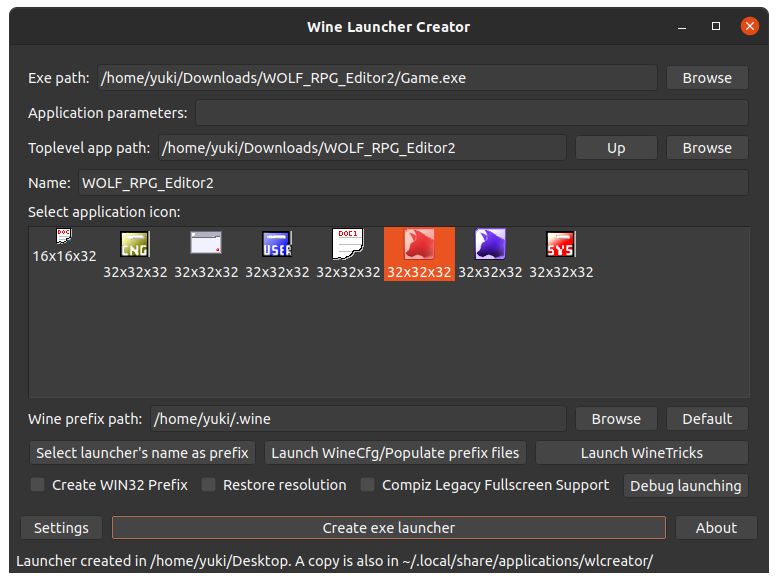
Task: Edit the Toplevel app path field
Action: point(362,148)
